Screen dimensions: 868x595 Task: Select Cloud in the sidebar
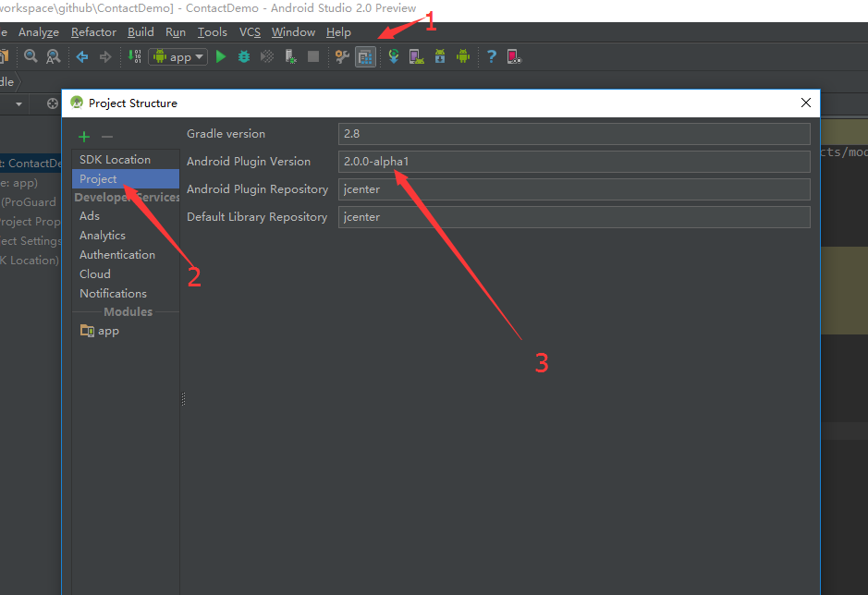pyautogui.click(x=126, y=274)
